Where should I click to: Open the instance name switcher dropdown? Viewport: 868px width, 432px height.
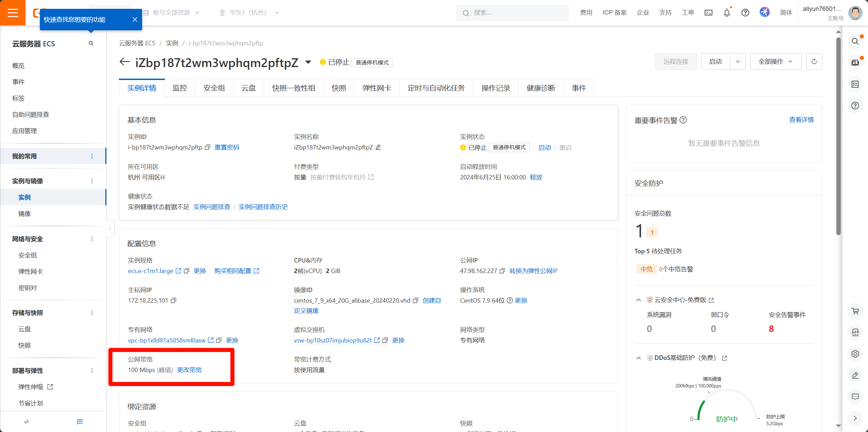308,62
